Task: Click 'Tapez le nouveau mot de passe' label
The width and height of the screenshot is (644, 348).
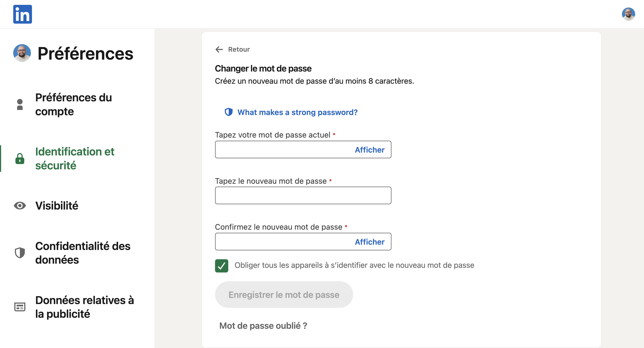Action: coord(271,181)
